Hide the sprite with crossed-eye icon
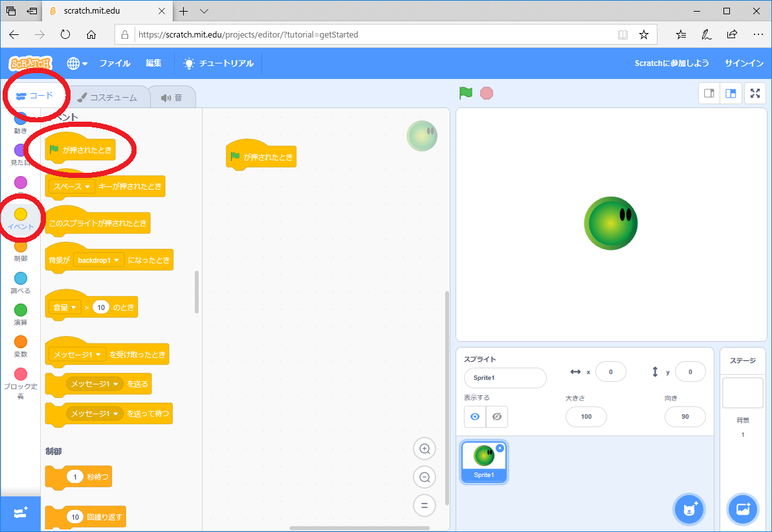This screenshot has height=532, width=772. click(496, 417)
